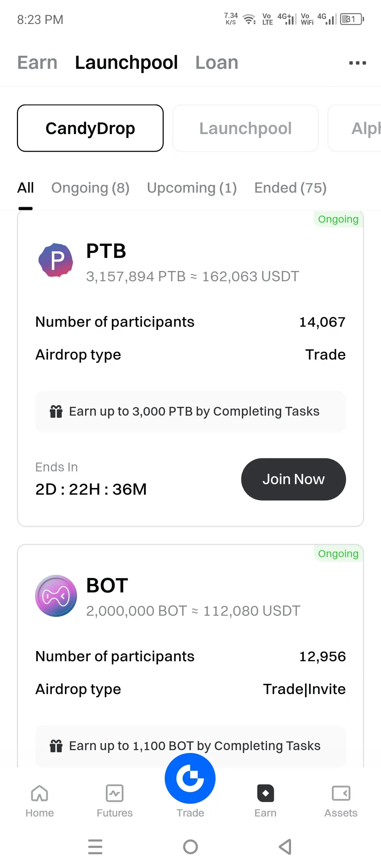Screen dimensions: 381x868
Task: Tap the Android back navigation triangle
Action: click(285, 846)
